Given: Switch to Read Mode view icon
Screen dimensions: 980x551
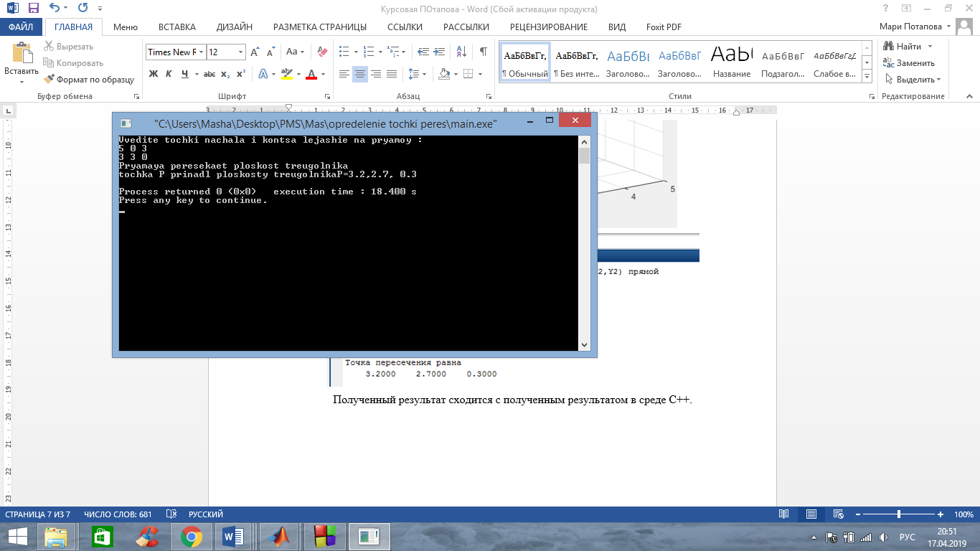Looking at the screenshot, I should pos(784,514).
